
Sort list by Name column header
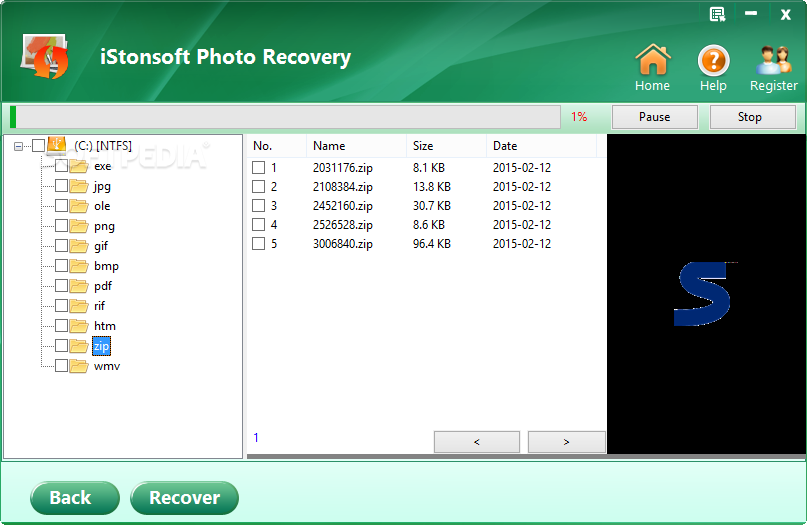(x=357, y=146)
